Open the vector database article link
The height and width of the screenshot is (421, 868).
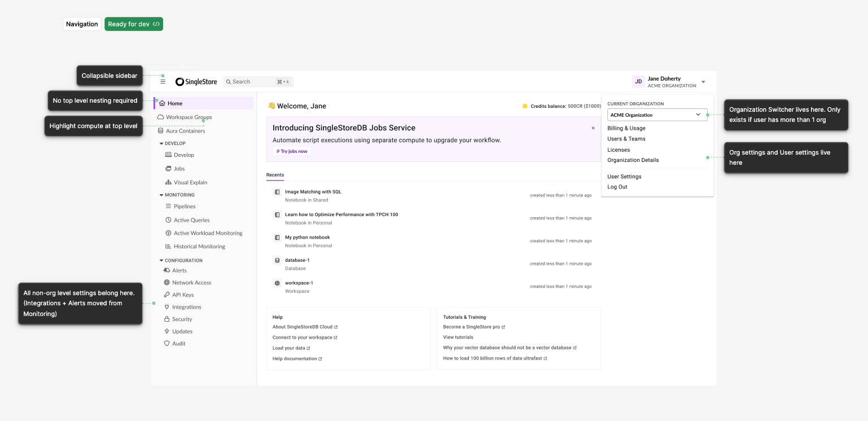coord(510,348)
